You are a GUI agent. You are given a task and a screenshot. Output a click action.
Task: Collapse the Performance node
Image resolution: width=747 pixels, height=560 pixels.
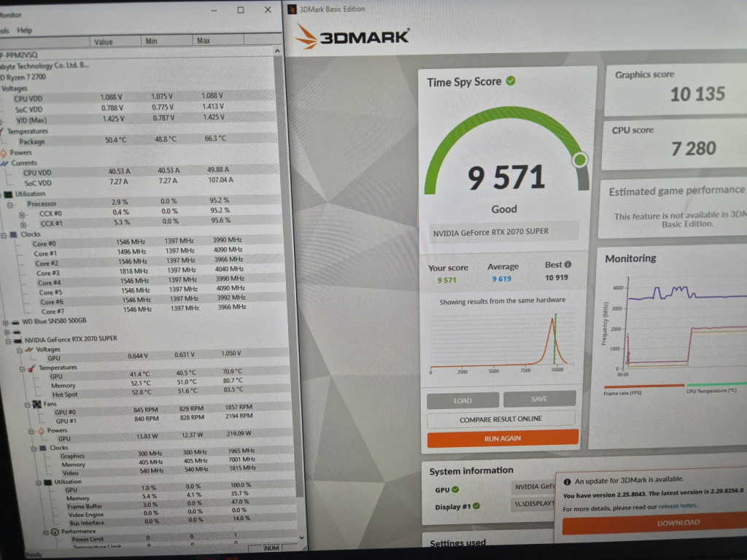coord(46,532)
